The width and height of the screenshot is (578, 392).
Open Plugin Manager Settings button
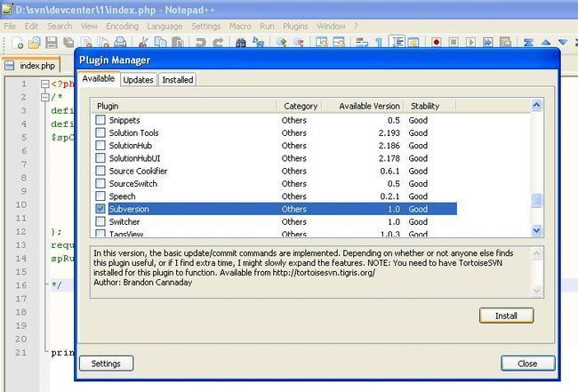click(106, 364)
